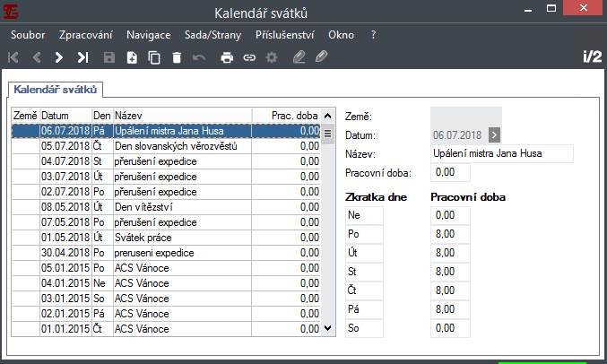The height and width of the screenshot is (364, 607).
Task: Click the Název column header
Action: [x=182, y=116]
